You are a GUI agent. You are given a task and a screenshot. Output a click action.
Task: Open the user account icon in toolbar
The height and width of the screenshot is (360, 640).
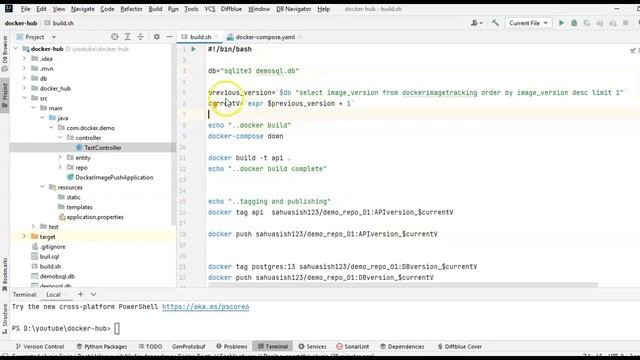(476, 23)
